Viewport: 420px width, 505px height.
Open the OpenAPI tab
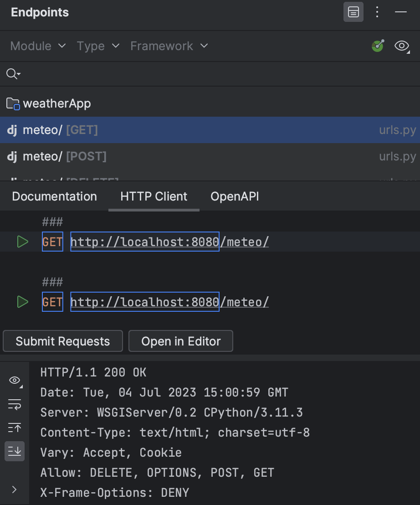click(235, 196)
